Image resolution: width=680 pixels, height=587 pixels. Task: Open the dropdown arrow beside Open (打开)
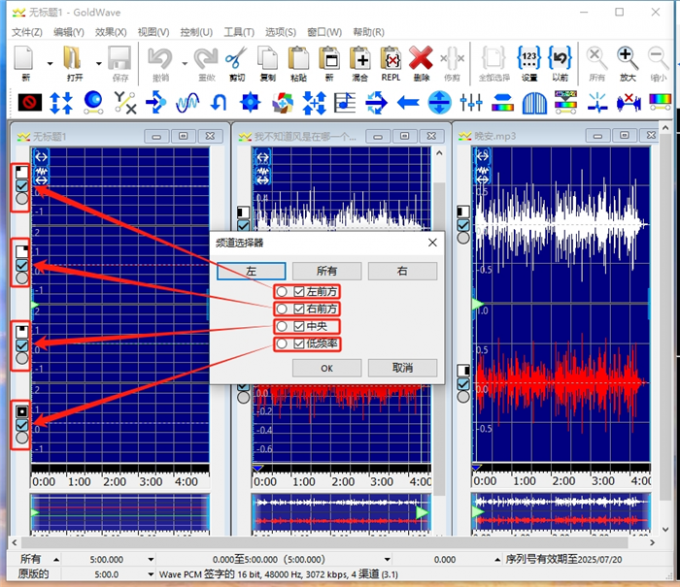point(98,63)
